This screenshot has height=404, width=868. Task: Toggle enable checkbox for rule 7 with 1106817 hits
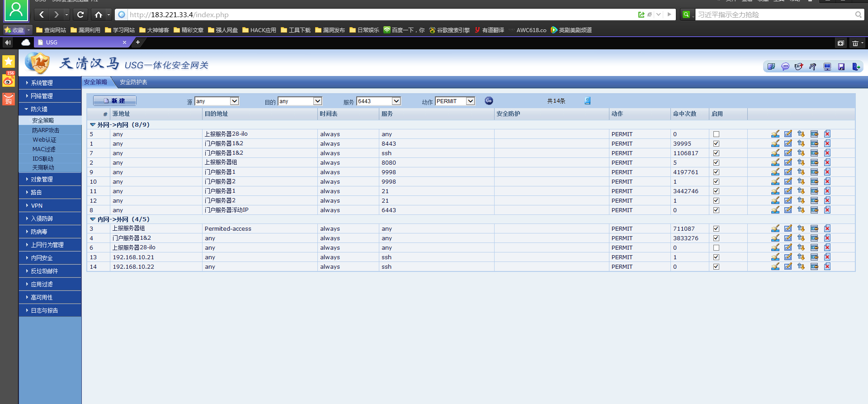click(716, 153)
